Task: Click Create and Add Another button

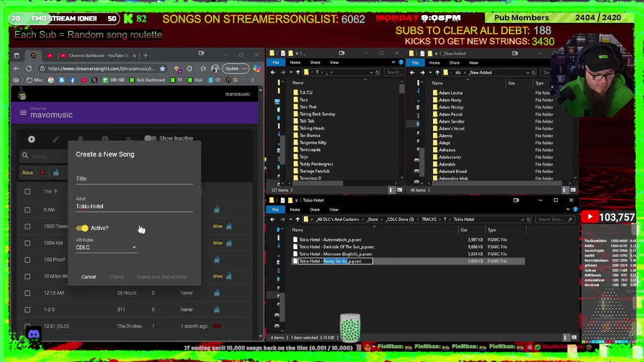Action: (x=162, y=277)
